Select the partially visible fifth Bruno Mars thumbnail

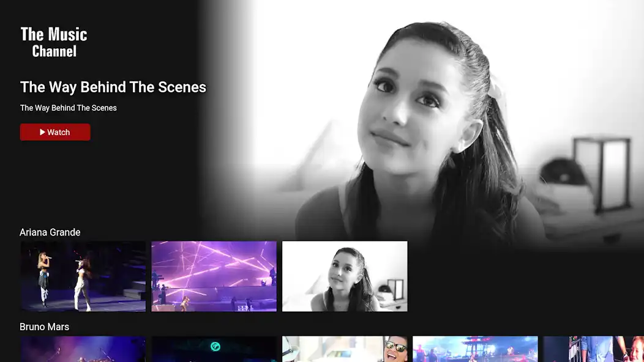(x=593, y=349)
